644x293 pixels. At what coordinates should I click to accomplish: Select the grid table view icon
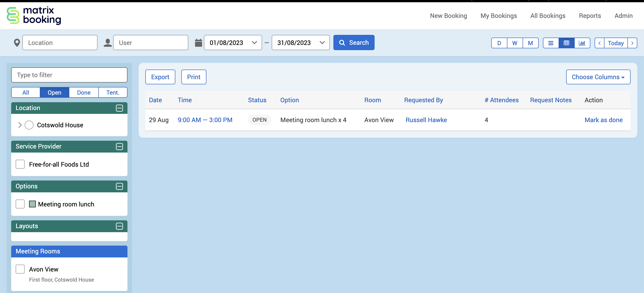[566, 43]
